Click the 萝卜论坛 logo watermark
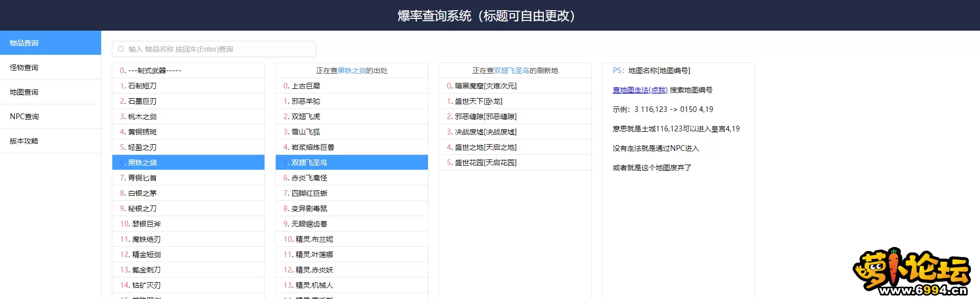 (x=912, y=272)
